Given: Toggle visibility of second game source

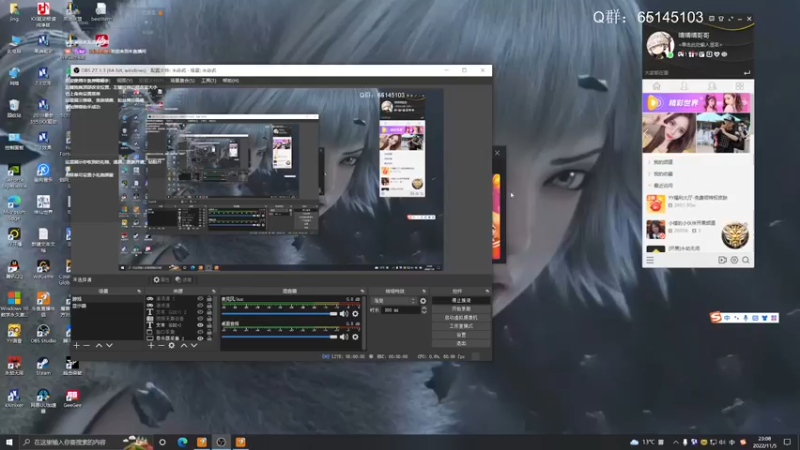Looking at the screenshot, I should click(200, 305).
